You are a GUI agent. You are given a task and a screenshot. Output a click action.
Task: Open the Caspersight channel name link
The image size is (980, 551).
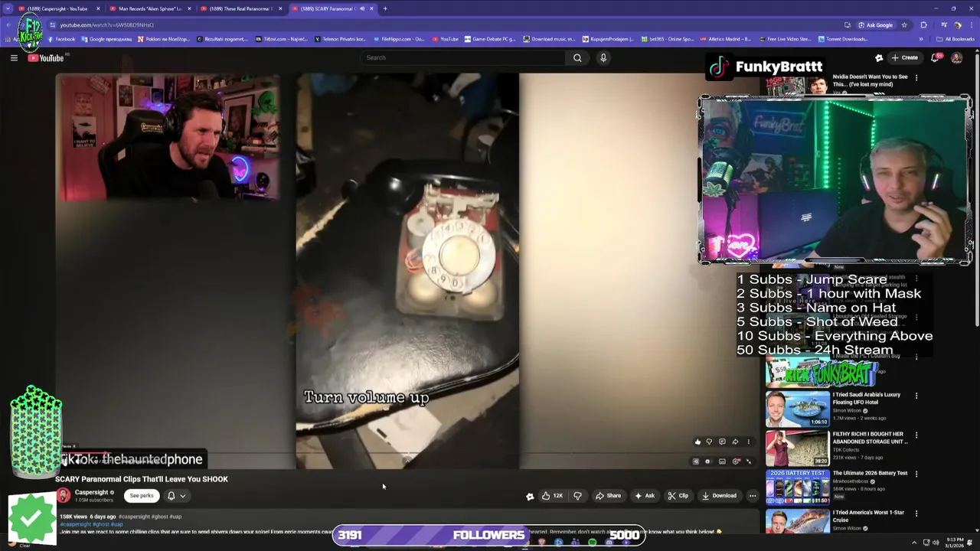[x=91, y=492]
